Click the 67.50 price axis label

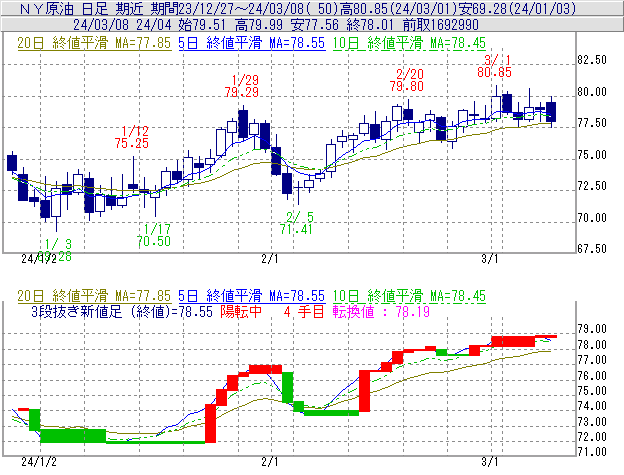point(592,249)
